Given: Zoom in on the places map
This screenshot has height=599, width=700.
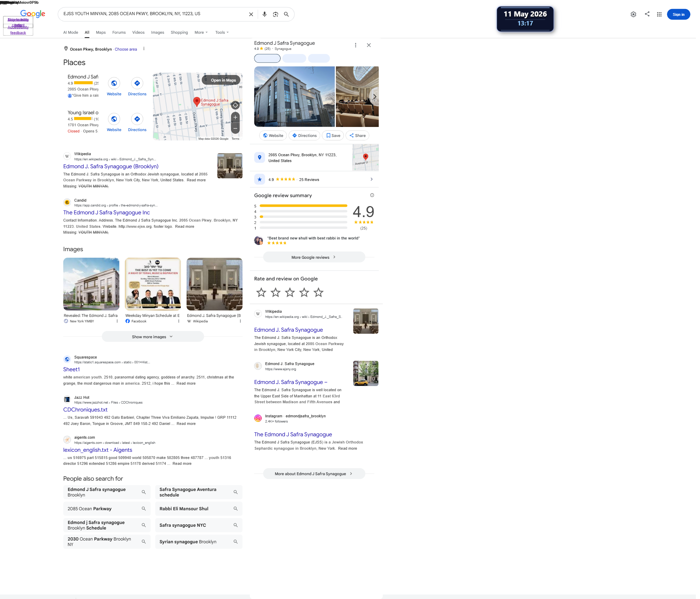Looking at the screenshot, I should pos(235,117).
